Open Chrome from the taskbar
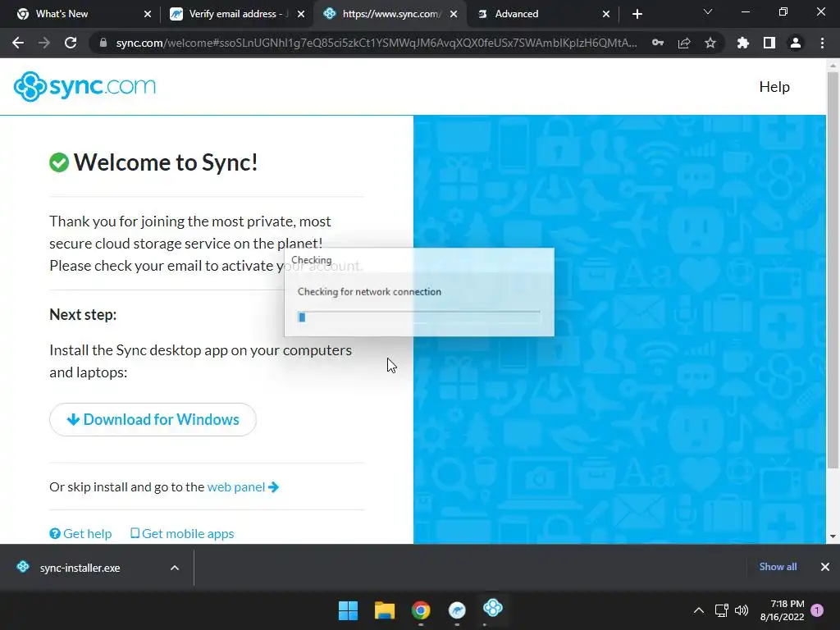 coord(421,610)
